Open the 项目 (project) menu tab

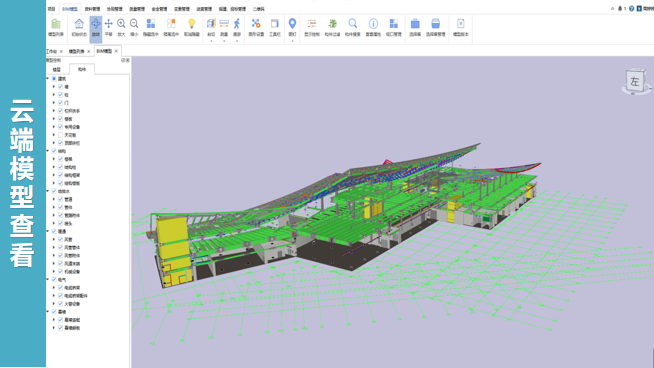point(51,9)
